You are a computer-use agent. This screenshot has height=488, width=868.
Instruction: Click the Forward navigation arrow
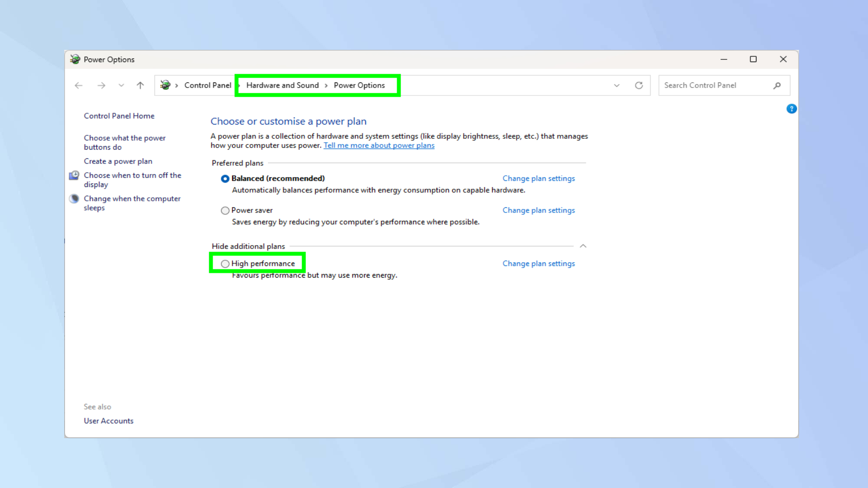point(102,85)
